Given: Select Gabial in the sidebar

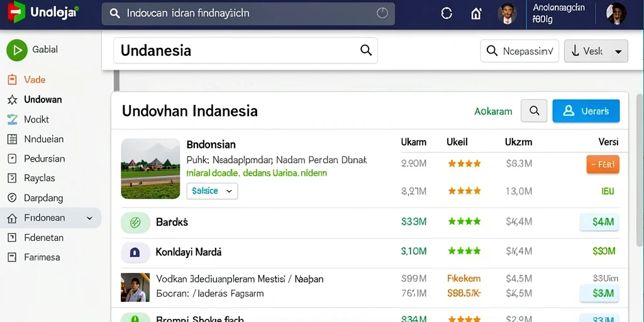Looking at the screenshot, I should [45, 50].
